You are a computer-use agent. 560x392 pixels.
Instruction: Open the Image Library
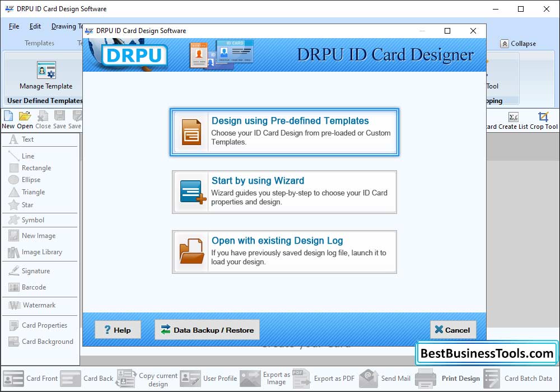[x=35, y=252]
